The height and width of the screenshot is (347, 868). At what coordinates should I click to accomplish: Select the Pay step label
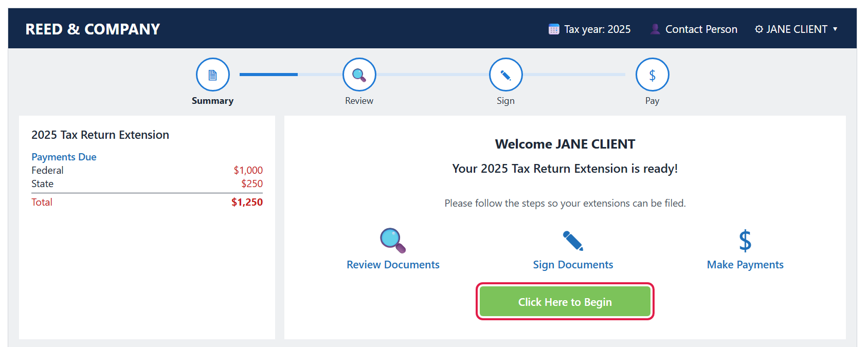[652, 101]
